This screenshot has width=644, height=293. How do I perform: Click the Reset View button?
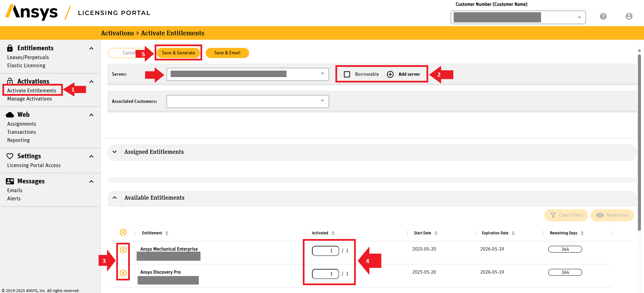[612, 215]
